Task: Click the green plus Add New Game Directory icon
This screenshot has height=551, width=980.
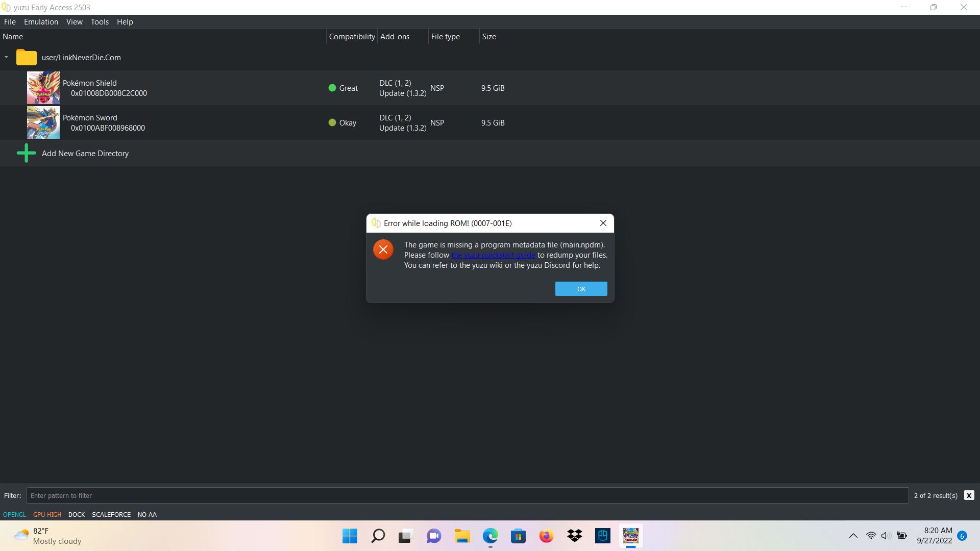Action: (26, 153)
